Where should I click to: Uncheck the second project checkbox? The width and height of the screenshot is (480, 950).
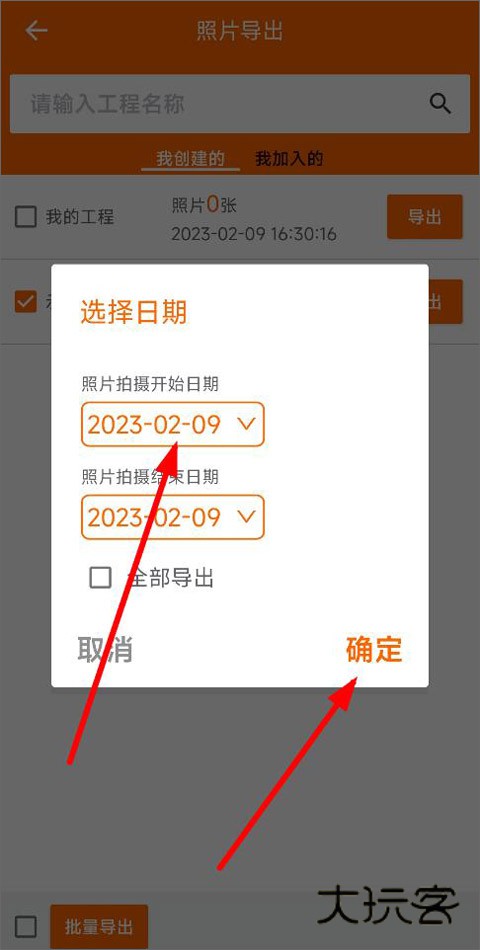25,302
